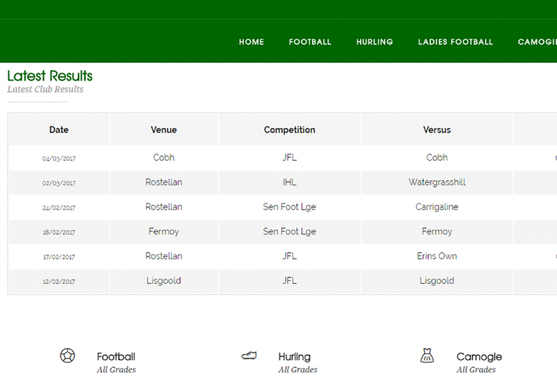Click the hurling boot icon
Image resolution: width=557 pixels, height=392 pixels.
(249, 356)
